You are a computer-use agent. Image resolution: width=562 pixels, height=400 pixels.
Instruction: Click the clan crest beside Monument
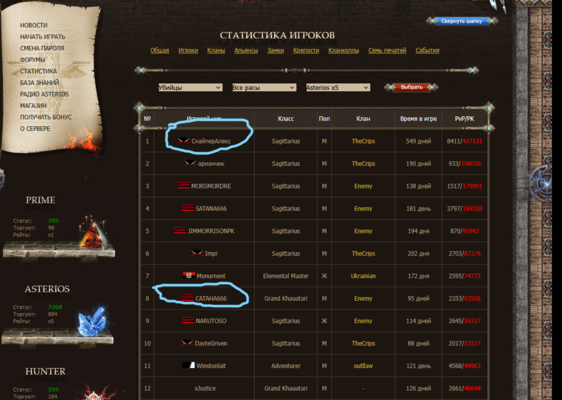click(x=189, y=276)
